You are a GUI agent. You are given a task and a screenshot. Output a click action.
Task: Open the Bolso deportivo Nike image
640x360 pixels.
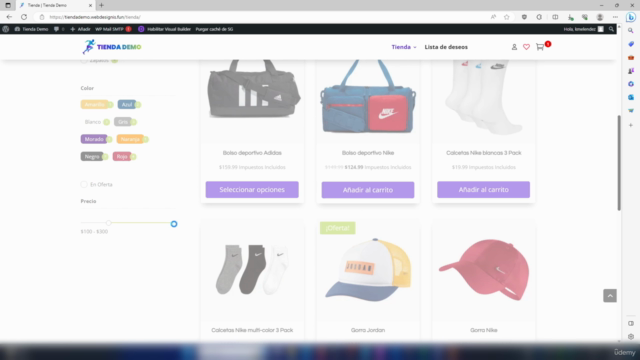(x=368, y=98)
